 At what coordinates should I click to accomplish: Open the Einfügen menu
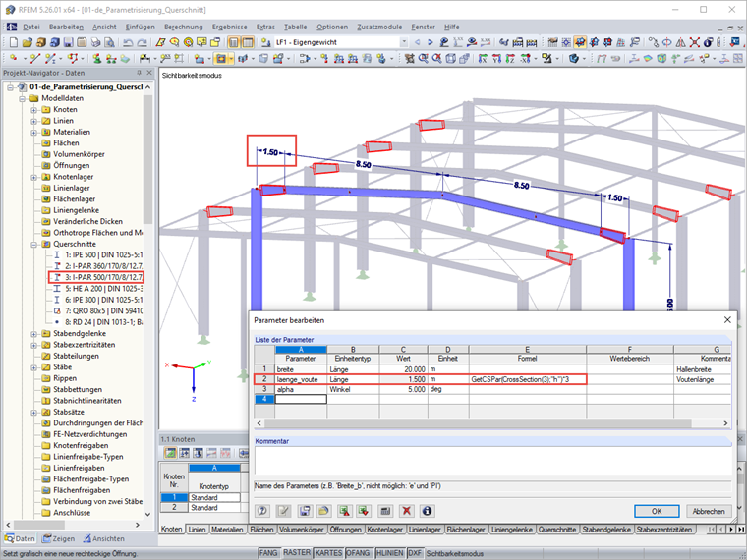[140, 28]
